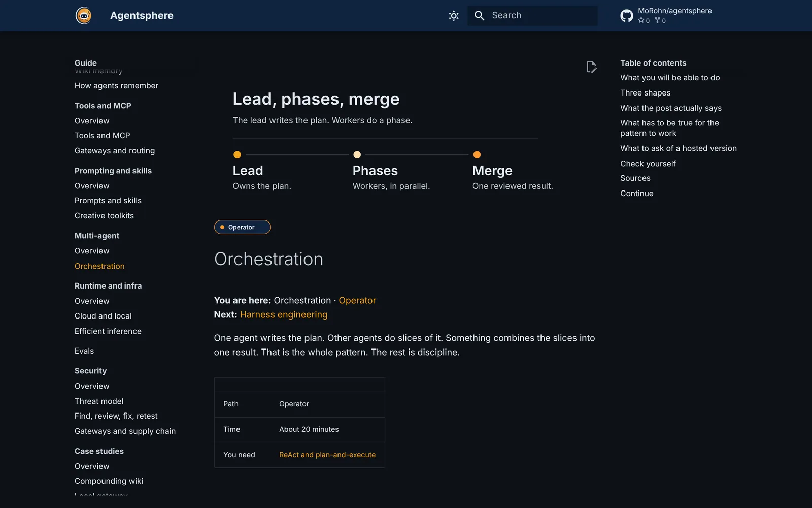The width and height of the screenshot is (812, 508).
Task: Open Creative toolkits page
Action: [104, 216]
